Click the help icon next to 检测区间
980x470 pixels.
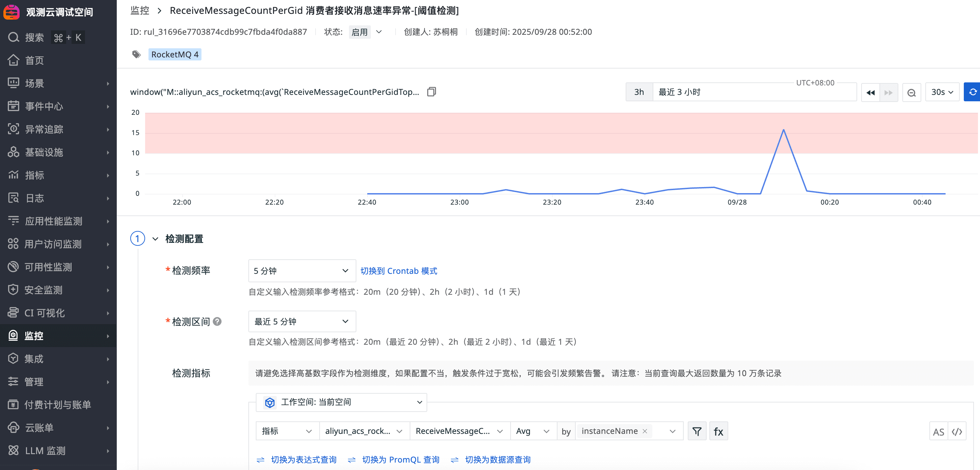(x=217, y=321)
